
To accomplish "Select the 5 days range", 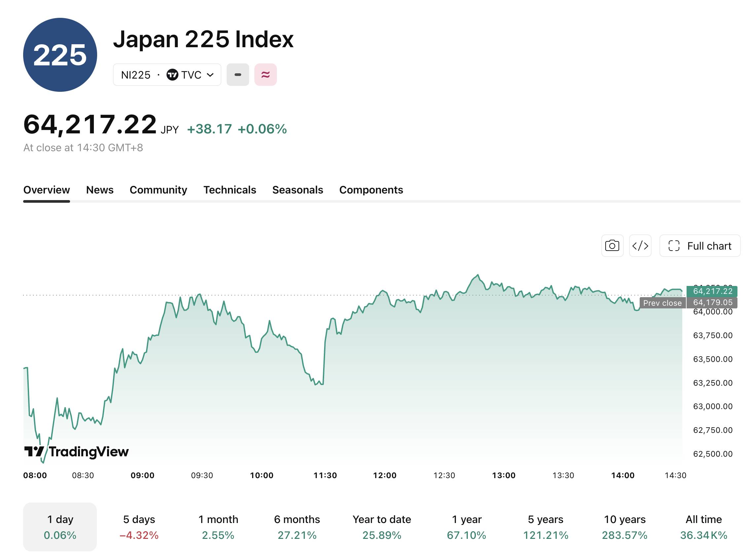I will [139, 527].
